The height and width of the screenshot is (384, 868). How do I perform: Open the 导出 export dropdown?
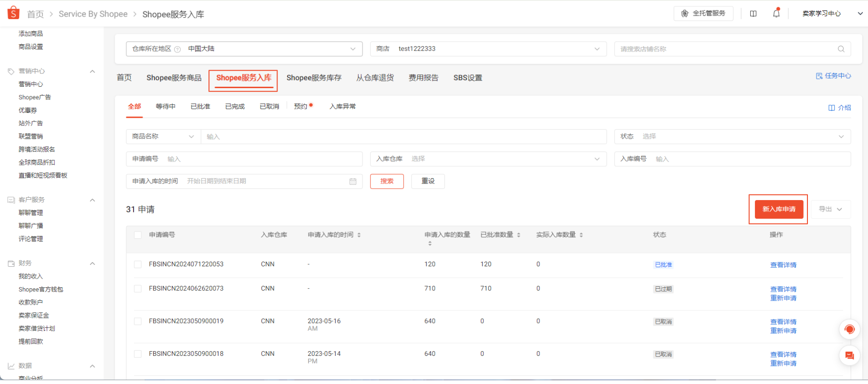pos(831,209)
